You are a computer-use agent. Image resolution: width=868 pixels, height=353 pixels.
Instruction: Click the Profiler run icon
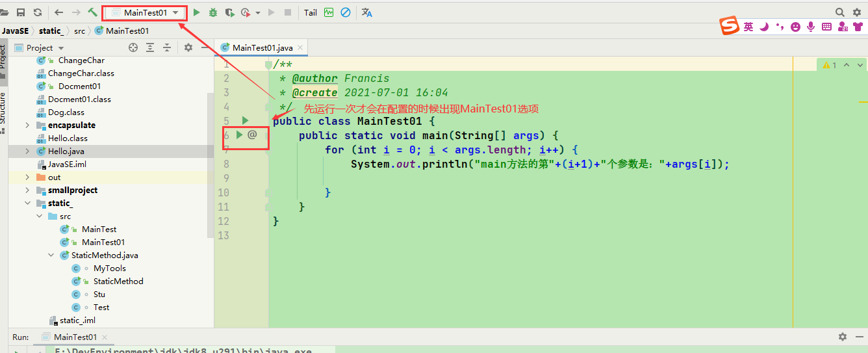tap(246, 12)
